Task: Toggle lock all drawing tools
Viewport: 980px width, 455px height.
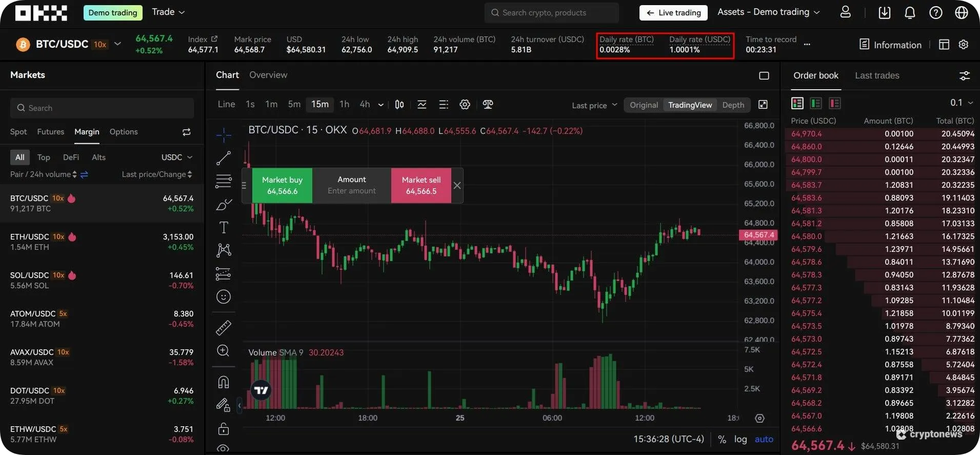Action: 224,428
